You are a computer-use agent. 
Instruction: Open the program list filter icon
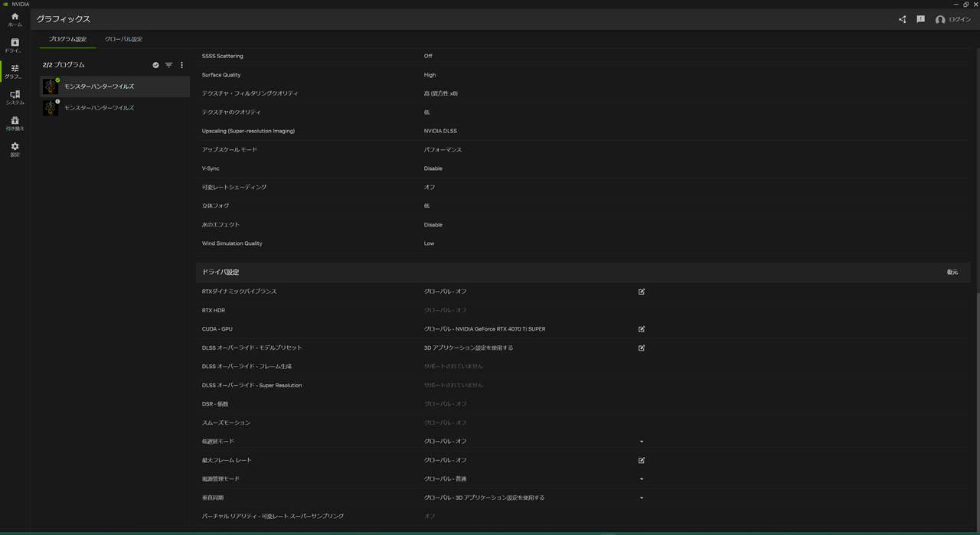168,65
